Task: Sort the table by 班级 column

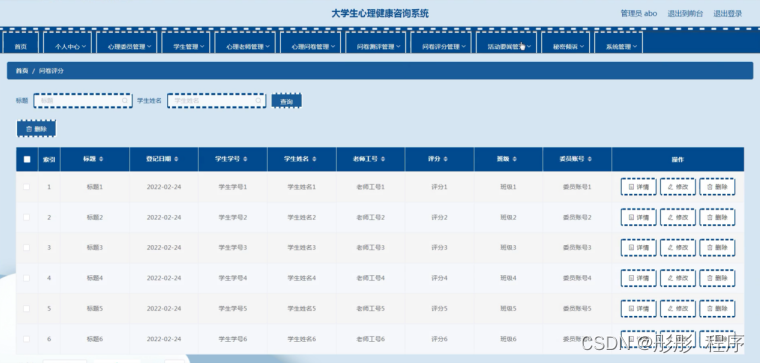Action: coord(514,159)
